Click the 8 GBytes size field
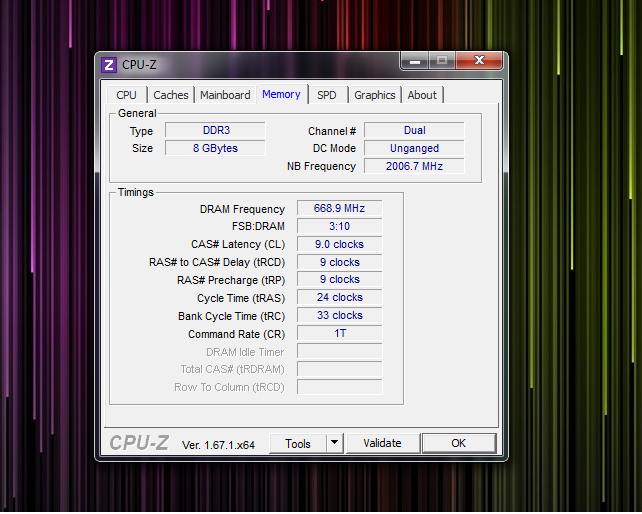Viewport: 642px width, 514px height. click(x=216, y=148)
